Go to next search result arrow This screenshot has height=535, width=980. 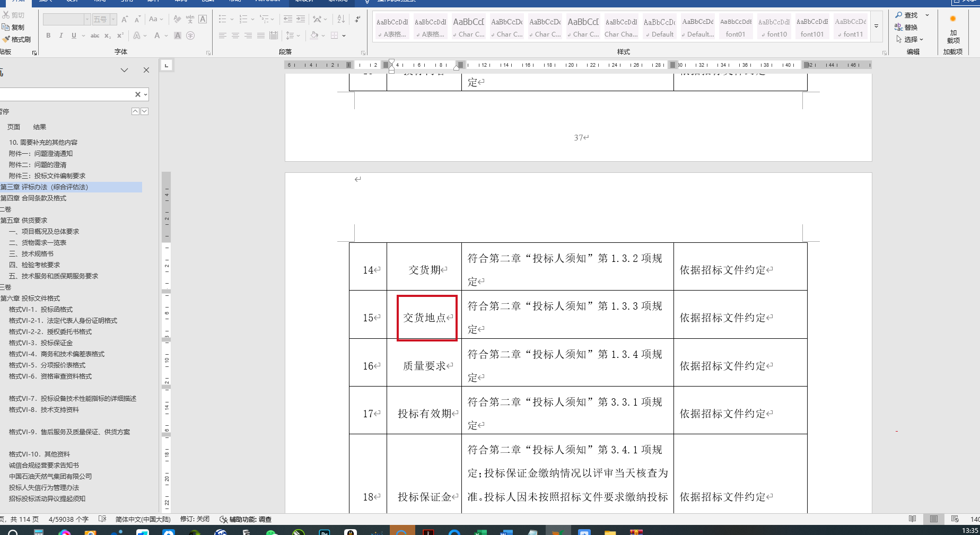tap(144, 111)
